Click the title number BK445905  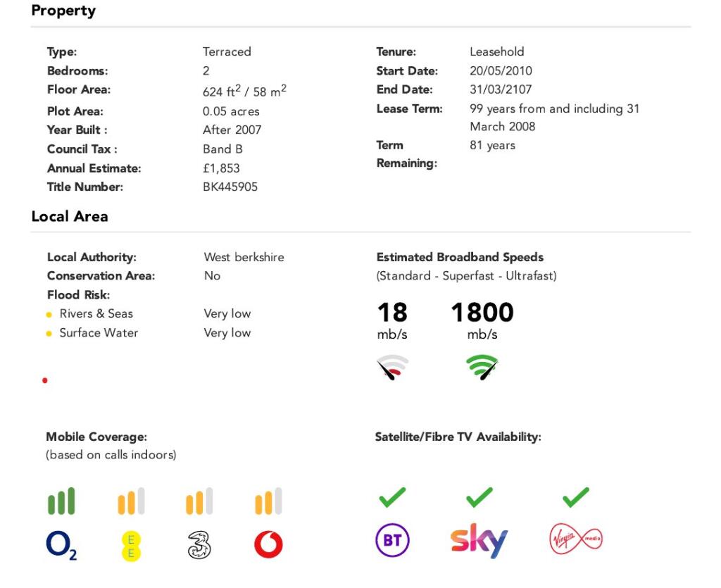coord(230,187)
